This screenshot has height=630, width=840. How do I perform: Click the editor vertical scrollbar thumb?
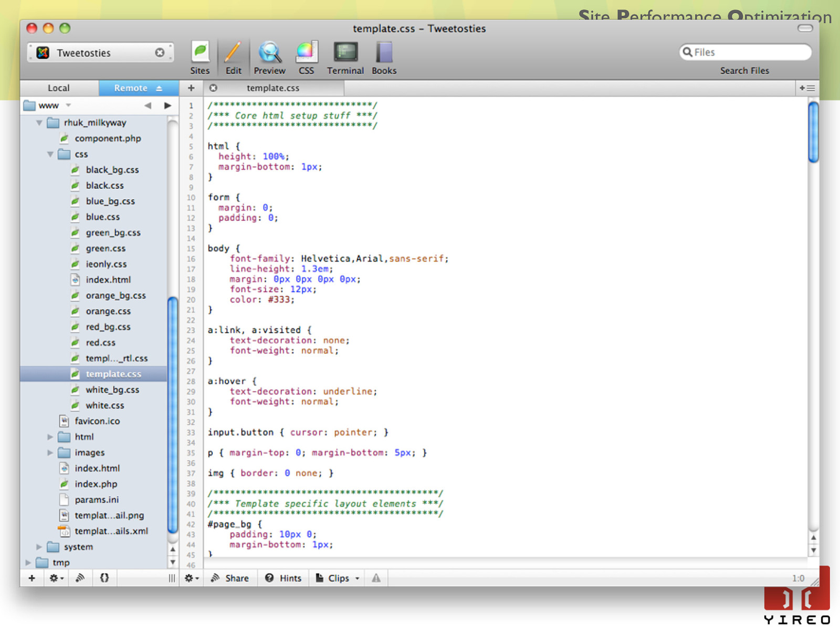pyautogui.click(x=813, y=132)
